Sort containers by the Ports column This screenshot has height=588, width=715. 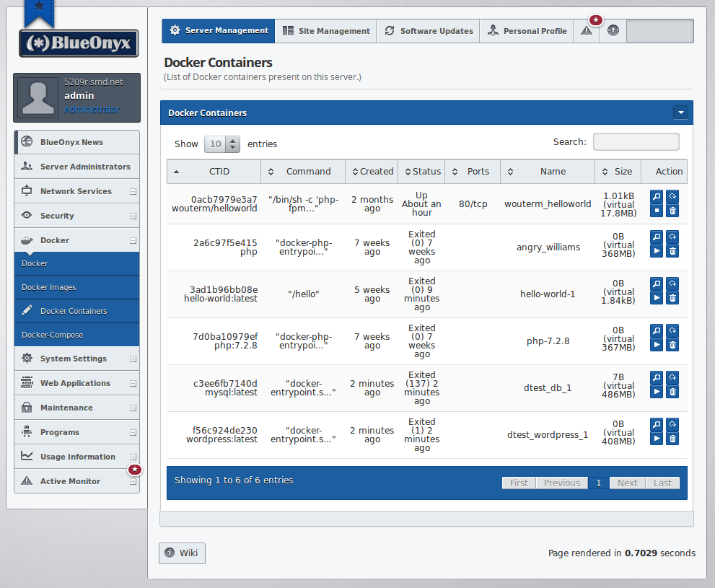tap(473, 172)
